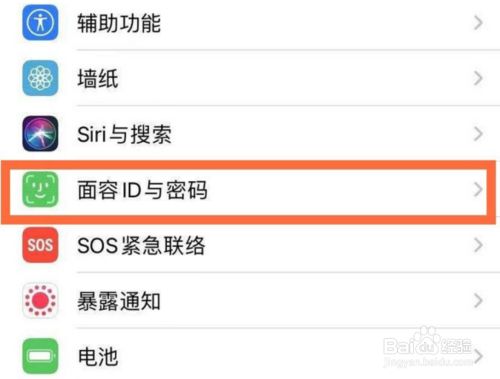Open the 墙纸 chevron arrow
500x379 pixels.
478,78
